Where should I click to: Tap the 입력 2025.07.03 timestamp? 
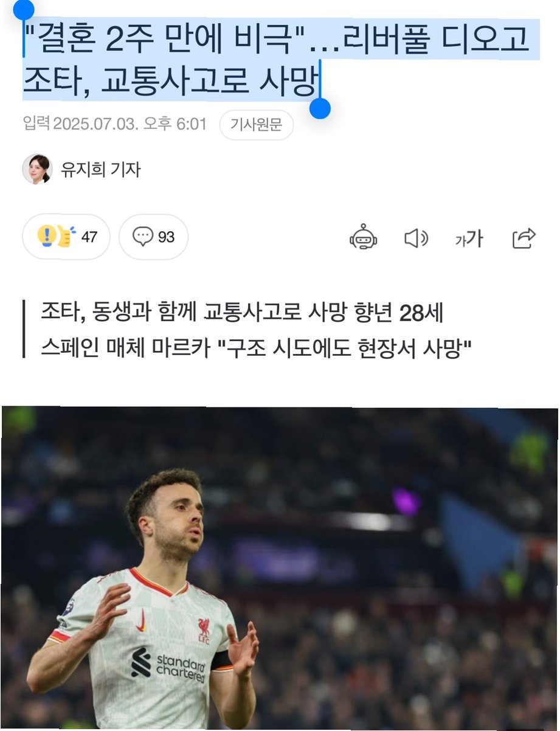click(115, 125)
